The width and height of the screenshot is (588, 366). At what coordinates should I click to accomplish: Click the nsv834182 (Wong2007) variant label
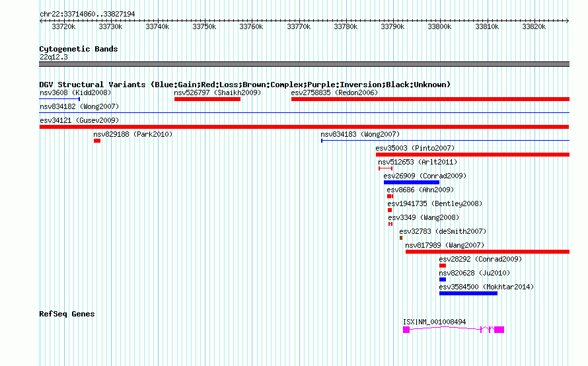[x=79, y=106]
